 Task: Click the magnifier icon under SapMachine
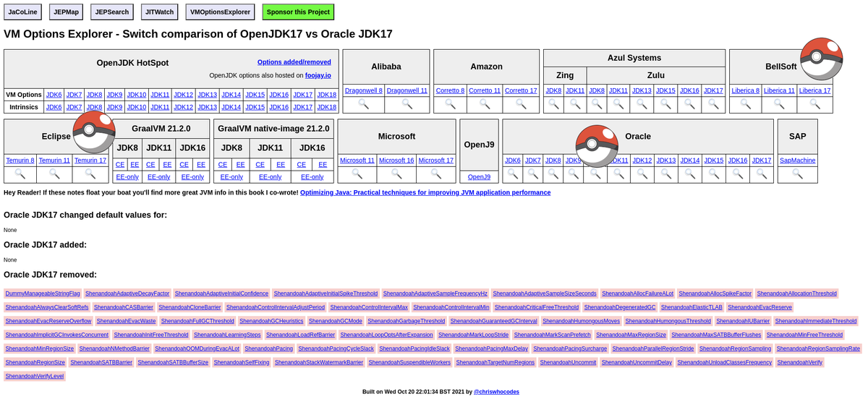click(798, 174)
